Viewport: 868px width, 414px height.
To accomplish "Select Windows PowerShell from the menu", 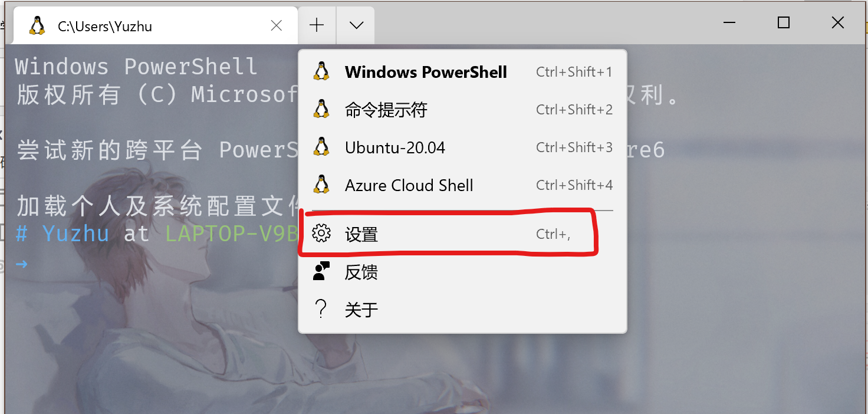I will 426,71.
